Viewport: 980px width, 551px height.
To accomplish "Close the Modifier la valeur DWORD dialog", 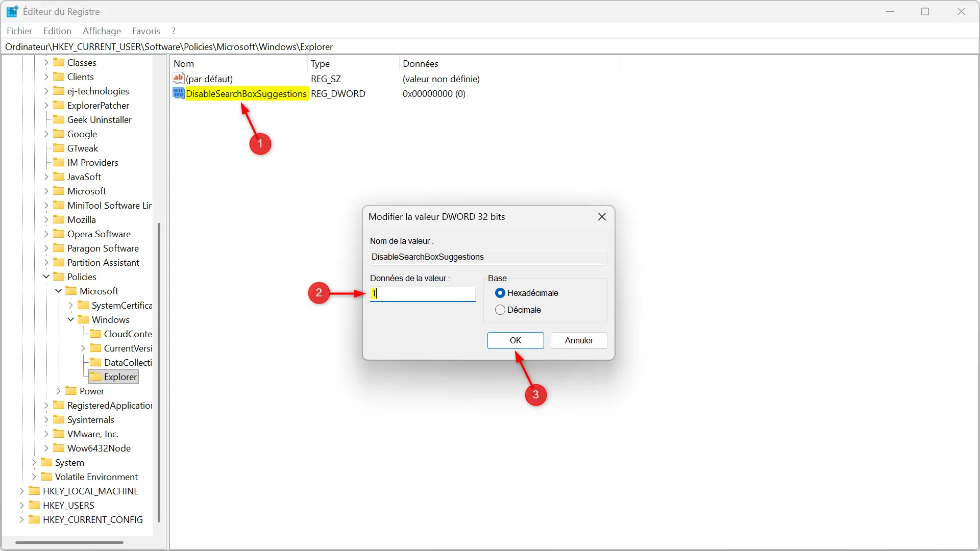I will pos(602,217).
